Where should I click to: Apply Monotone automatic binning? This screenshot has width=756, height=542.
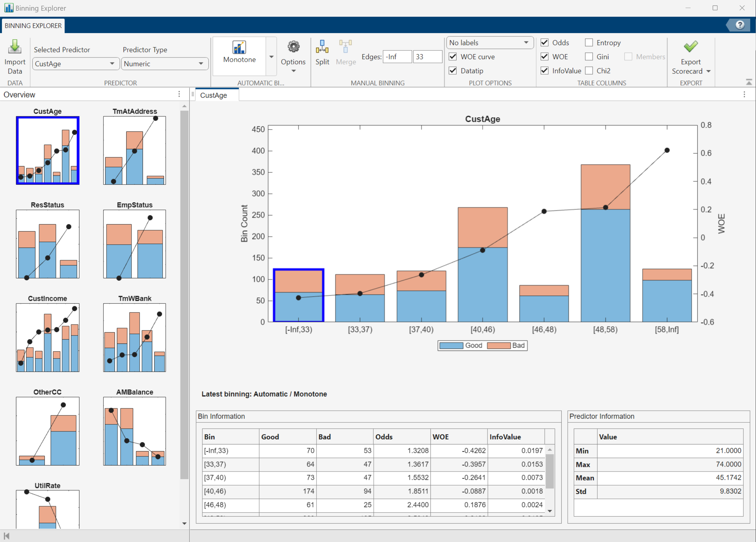(x=239, y=52)
